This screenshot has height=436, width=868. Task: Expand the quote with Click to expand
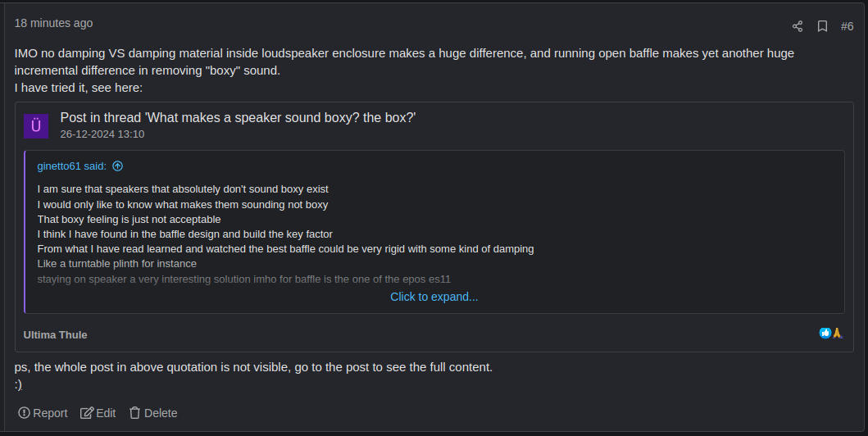click(x=434, y=297)
